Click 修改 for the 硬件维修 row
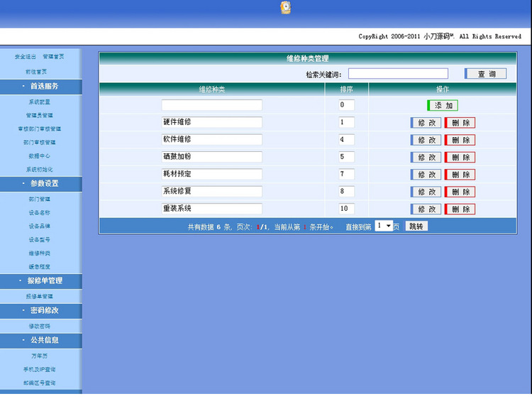The width and height of the screenshot is (532, 418). pos(426,123)
